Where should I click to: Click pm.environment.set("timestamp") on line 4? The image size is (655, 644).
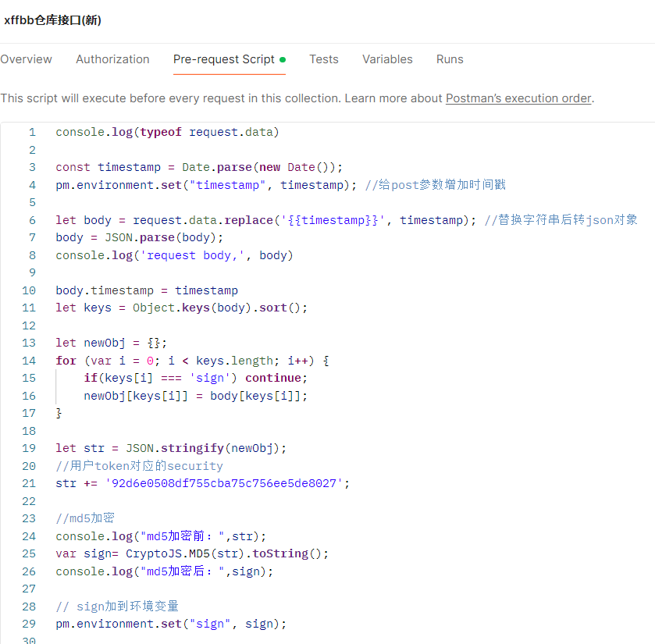coord(206,184)
